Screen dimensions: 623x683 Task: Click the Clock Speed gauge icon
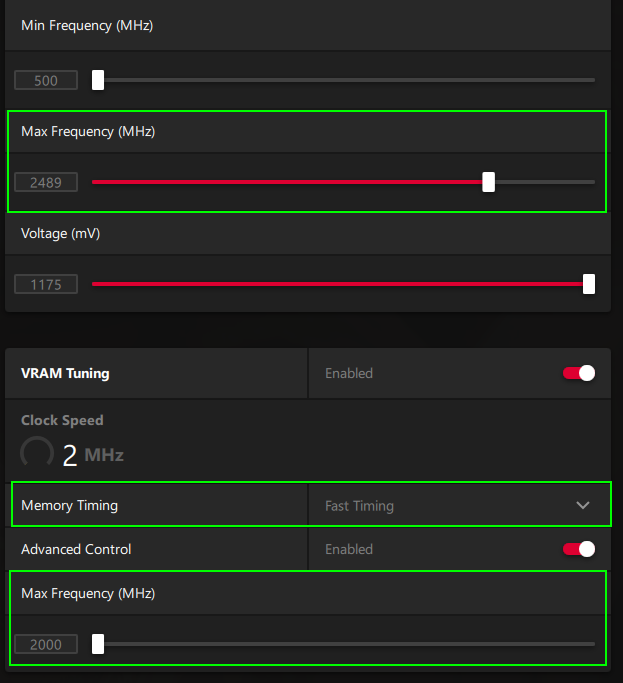(x=37, y=454)
